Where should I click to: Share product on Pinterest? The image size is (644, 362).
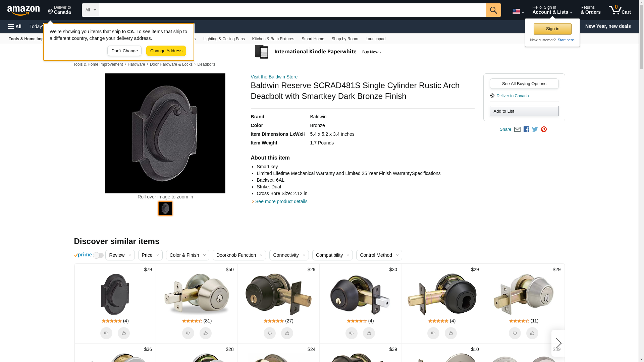[544, 129]
